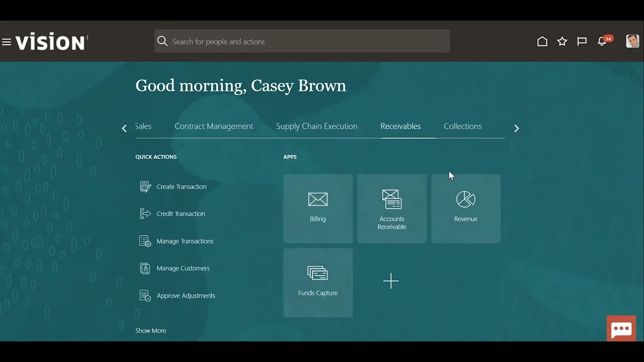
Task: Open Favorites star icon
Action: [562, 42]
